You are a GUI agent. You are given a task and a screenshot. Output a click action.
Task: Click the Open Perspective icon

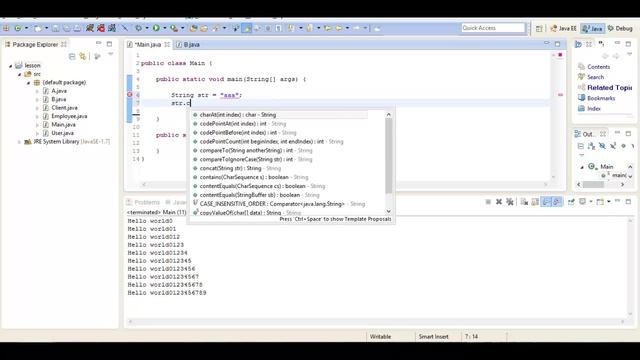[539, 29]
